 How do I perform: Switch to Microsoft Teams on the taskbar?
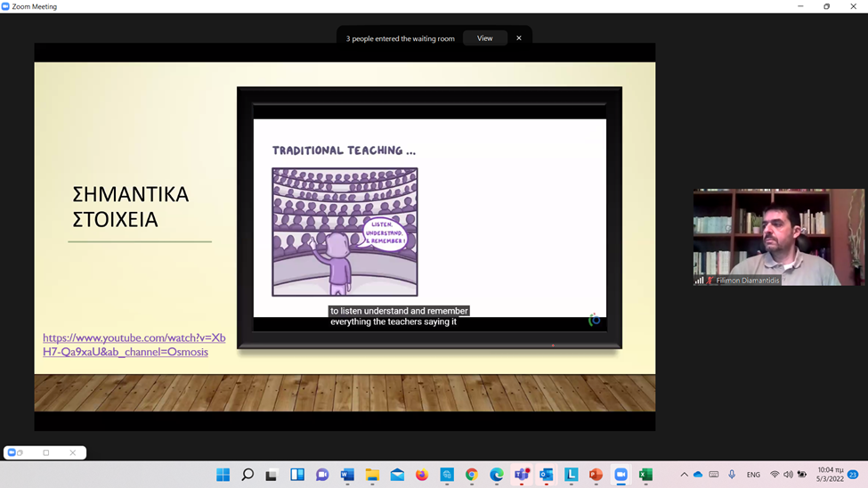point(522,475)
